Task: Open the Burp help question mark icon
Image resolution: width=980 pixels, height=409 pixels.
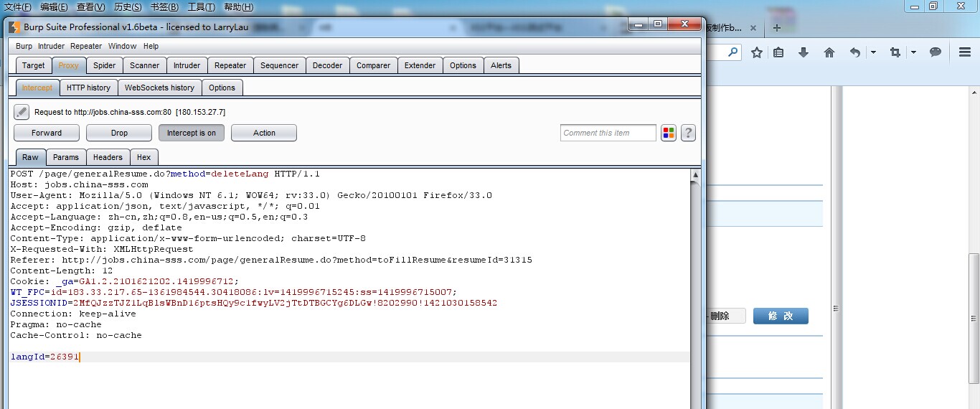Action: click(x=688, y=133)
